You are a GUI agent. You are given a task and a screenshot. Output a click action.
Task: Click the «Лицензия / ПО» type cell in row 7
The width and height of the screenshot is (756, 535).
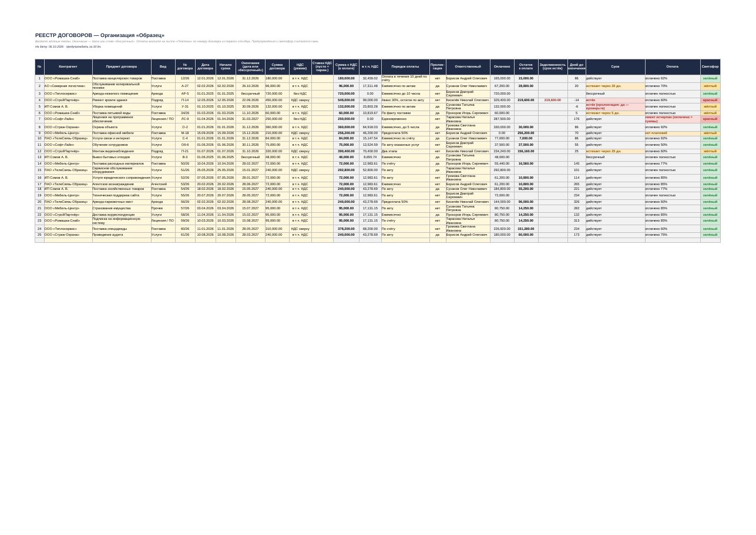point(163,119)
